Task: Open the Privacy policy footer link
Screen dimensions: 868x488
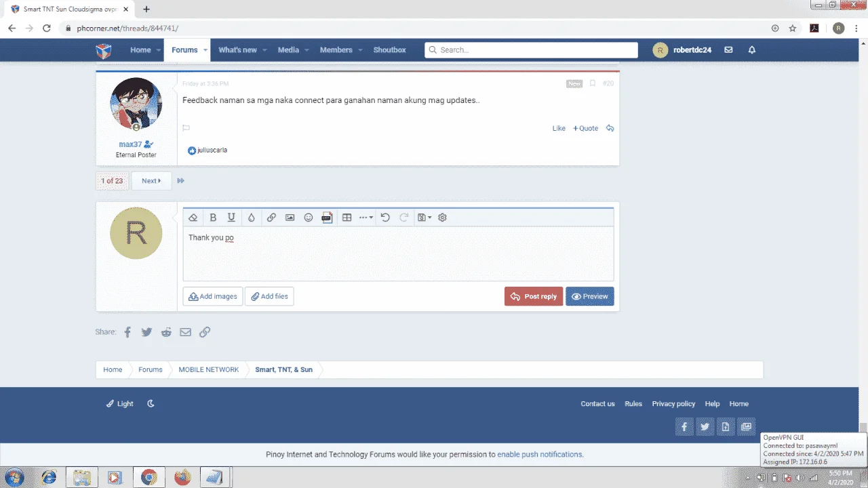Action: pyautogui.click(x=673, y=404)
